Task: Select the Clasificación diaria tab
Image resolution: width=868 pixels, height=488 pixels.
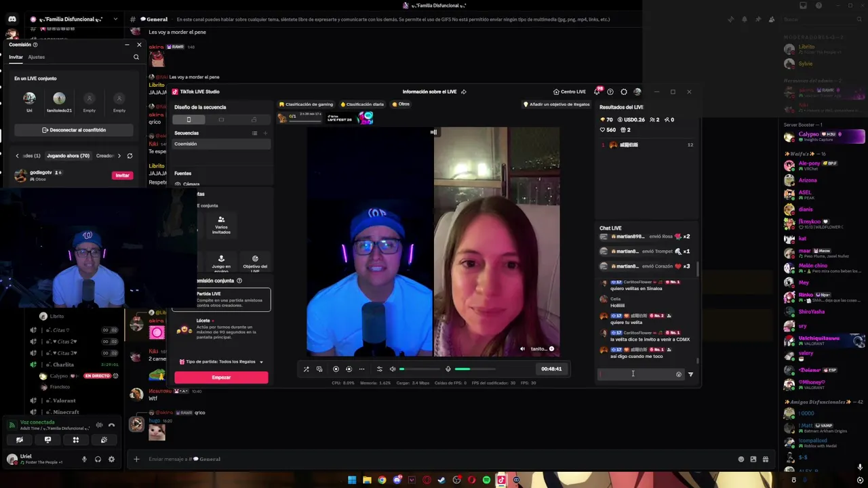Action: (x=362, y=104)
